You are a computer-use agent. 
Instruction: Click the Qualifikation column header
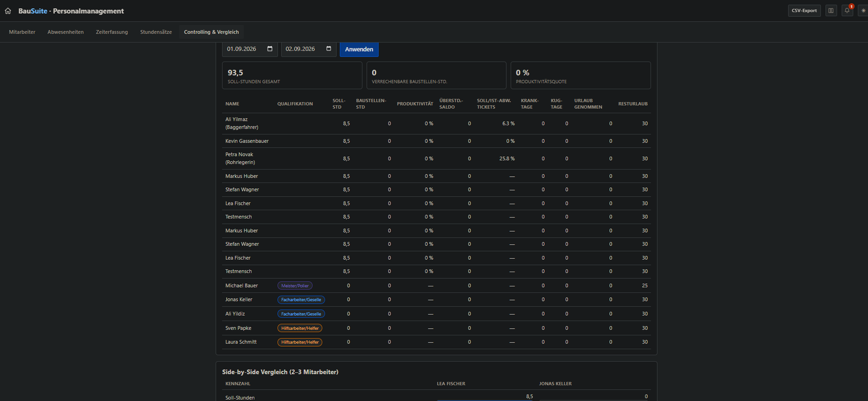[295, 104]
